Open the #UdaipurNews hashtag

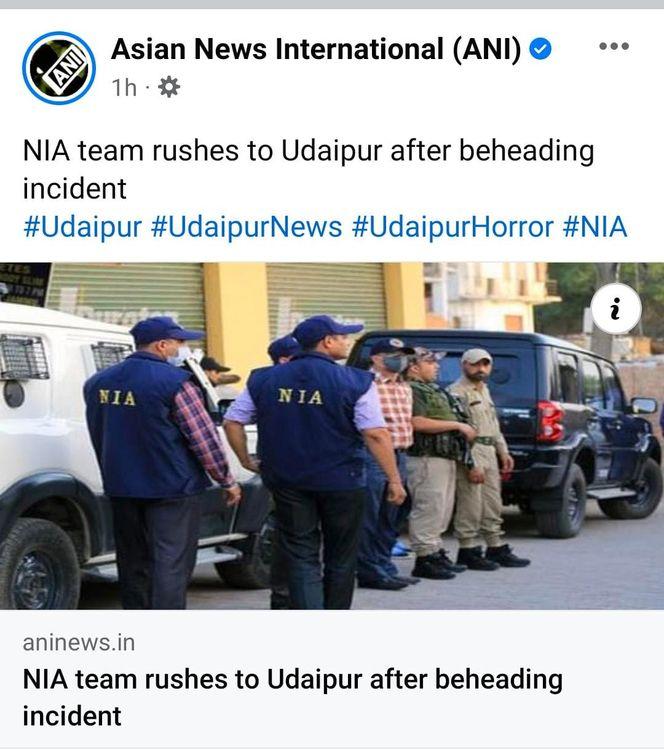[246, 227]
